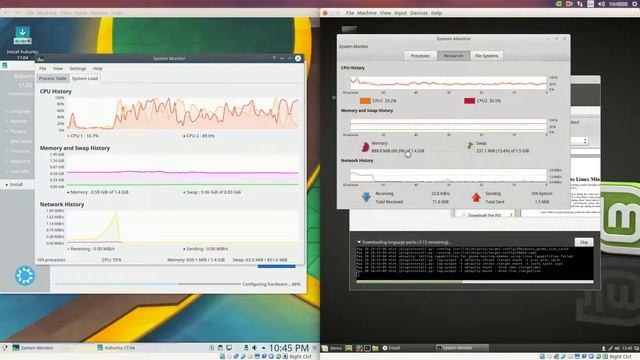The image size is (640, 360).
Task: Open File menu of the Mint VirtualBox window
Action: (350, 13)
